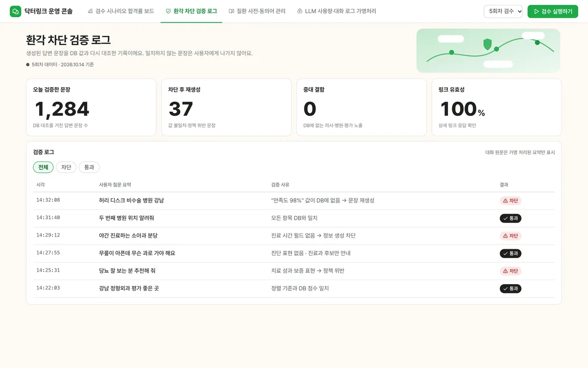
Task: Click the timestamp 14:22:03
Action: 48,289
